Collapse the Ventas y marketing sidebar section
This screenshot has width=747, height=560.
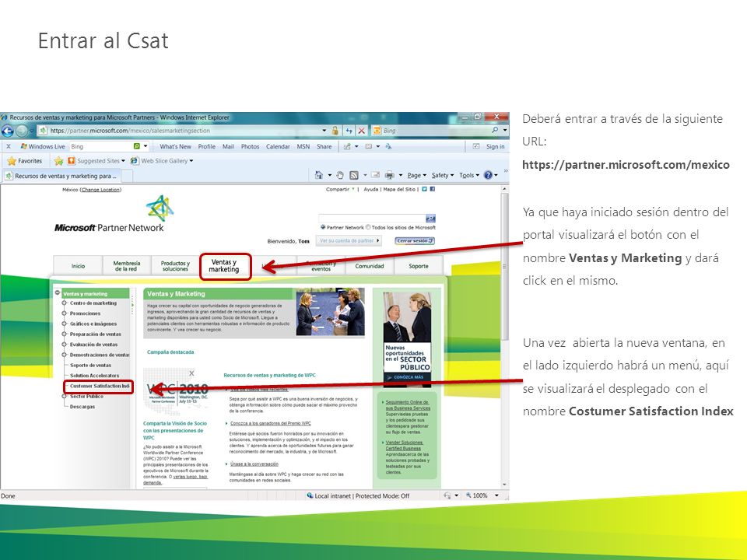[58, 293]
